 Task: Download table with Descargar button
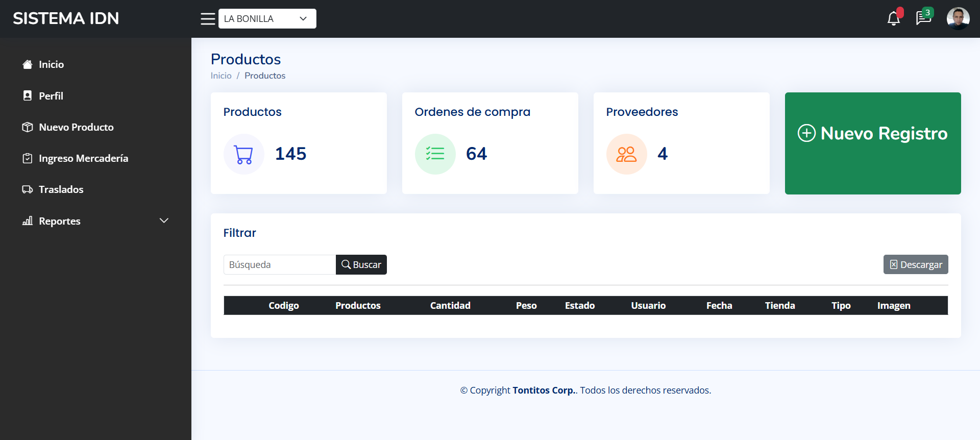915,265
